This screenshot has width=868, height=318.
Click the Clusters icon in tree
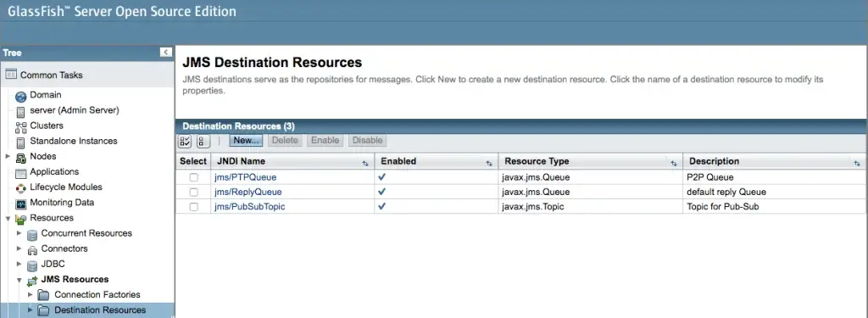point(21,127)
